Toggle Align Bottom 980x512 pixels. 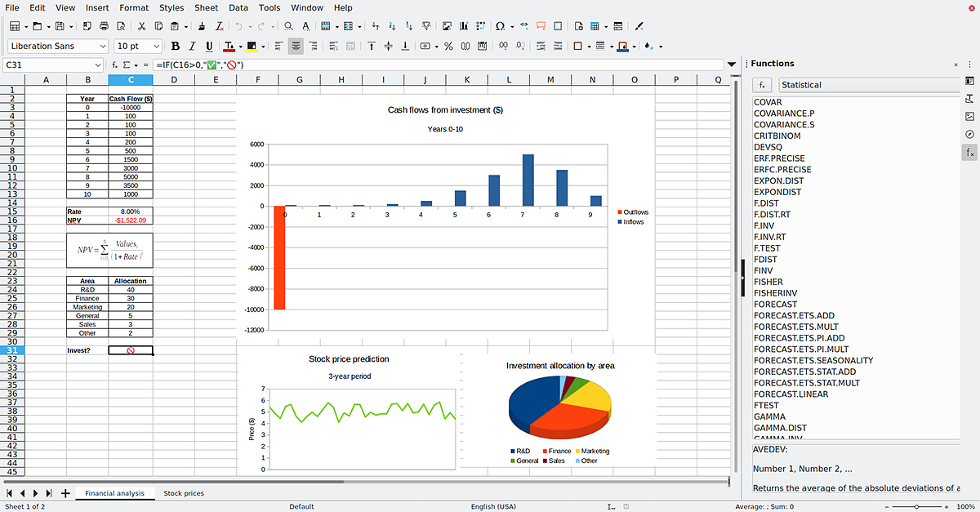point(404,46)
